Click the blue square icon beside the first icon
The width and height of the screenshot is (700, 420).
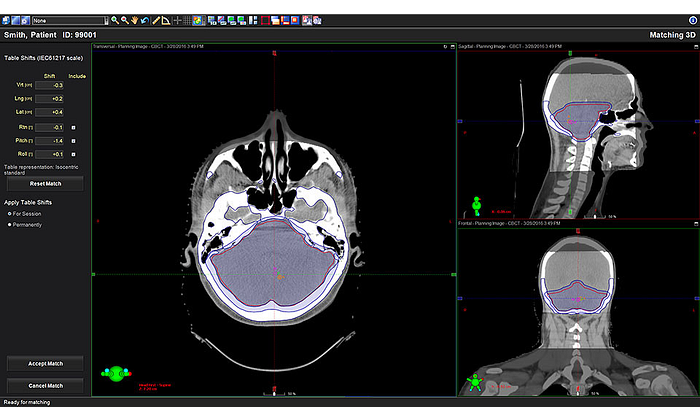click(x=16, y=21)
